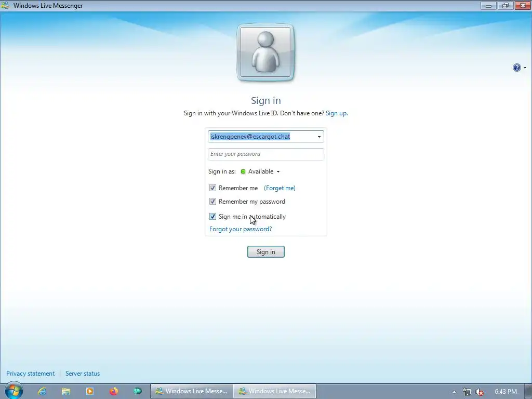Restore down the Messenger window
Screen dimensions: 532x399
506,5
